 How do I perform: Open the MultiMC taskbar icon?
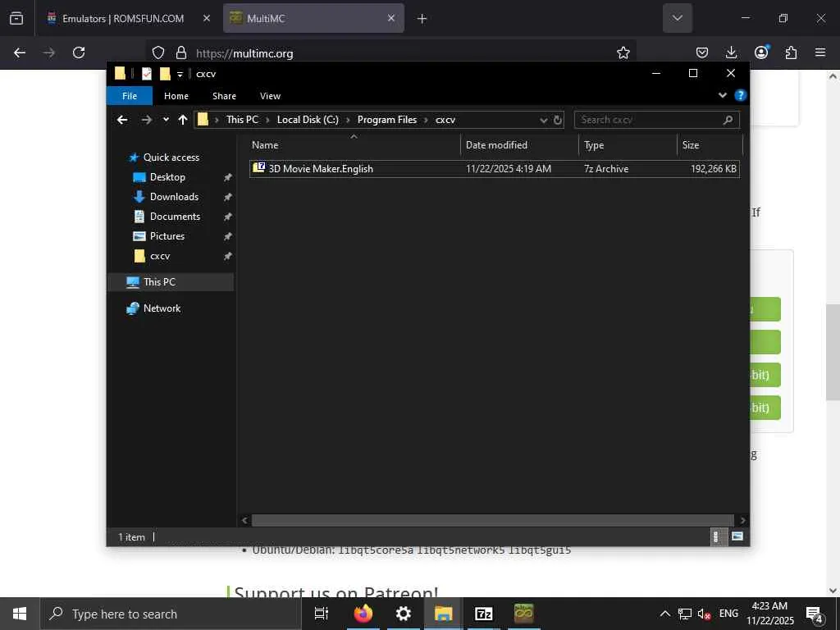coord(524,614)
